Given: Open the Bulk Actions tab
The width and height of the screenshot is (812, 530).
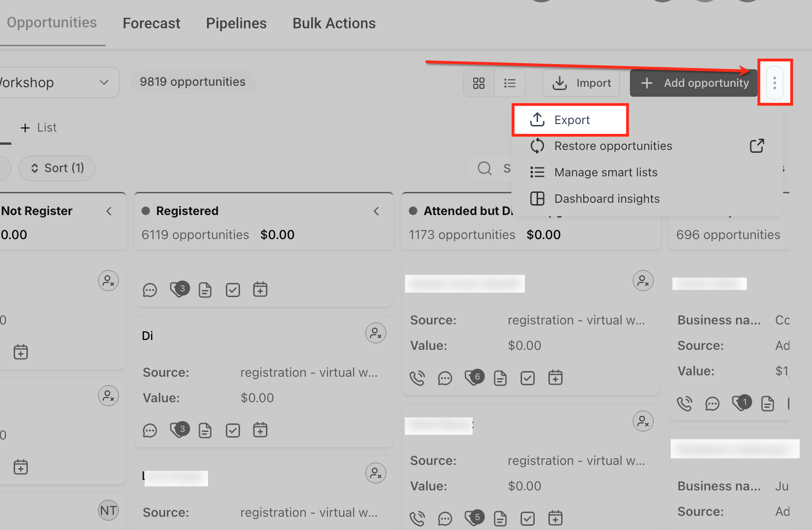Looking at the screenshot, I should click(334, 23).
